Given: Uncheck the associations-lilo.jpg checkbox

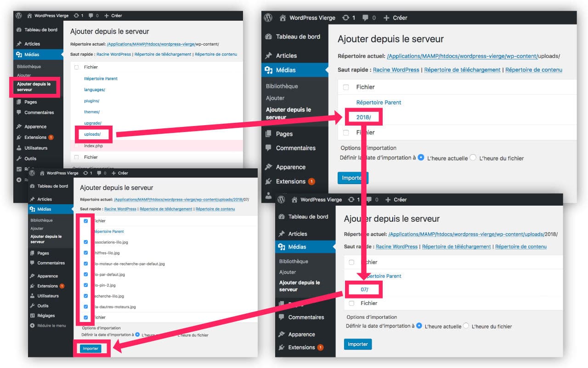Looking at the screenshot, I should (x=85, y=242).
